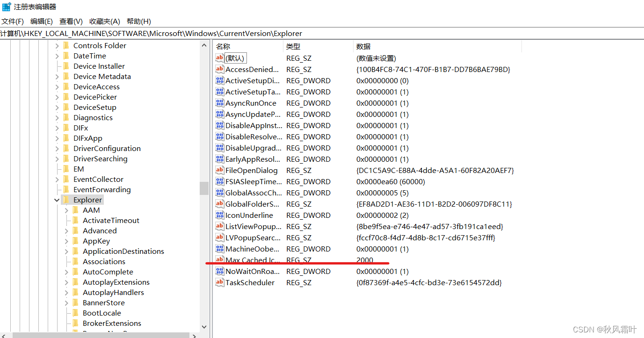644x338 pixels.
Task: Click the LVPopupSearc string icon
Action: point(219,237)
